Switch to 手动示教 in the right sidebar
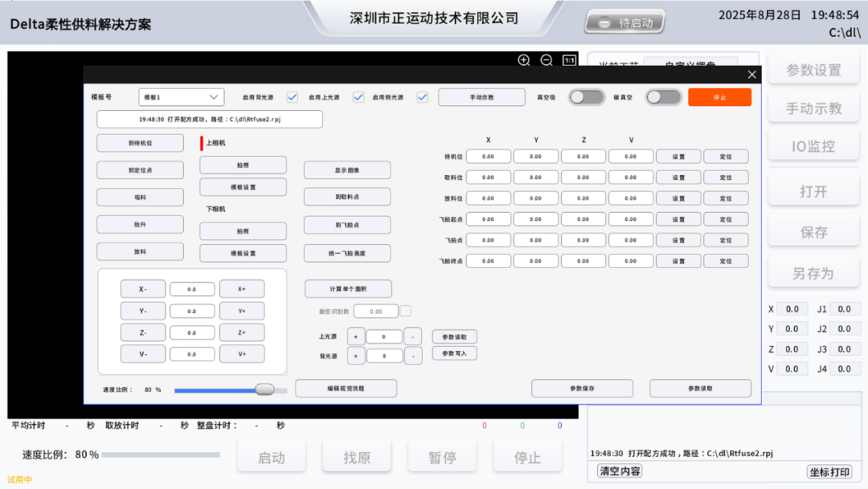Screen dimensions: 868x489 (813, 106)
